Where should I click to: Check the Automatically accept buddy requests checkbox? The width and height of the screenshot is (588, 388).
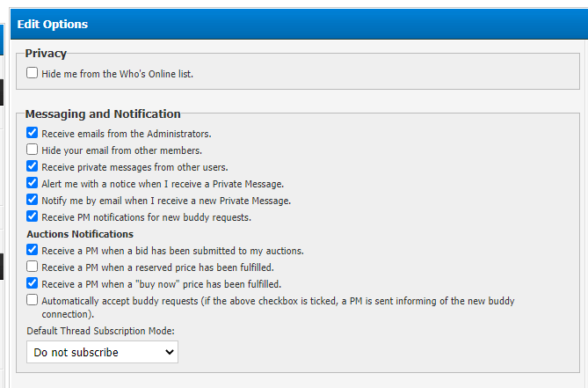pyautogui.click(x=33, y=301)
